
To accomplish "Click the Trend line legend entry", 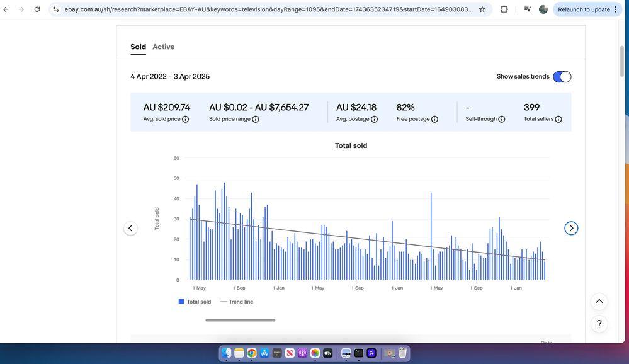I will coord(237,302).
